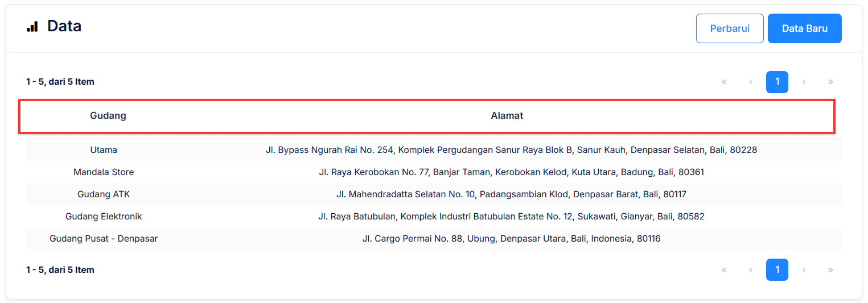Click the Gudang Elektronik row
Image resolution: width=868 pixels, height=303 pixels.
(104, 217)
